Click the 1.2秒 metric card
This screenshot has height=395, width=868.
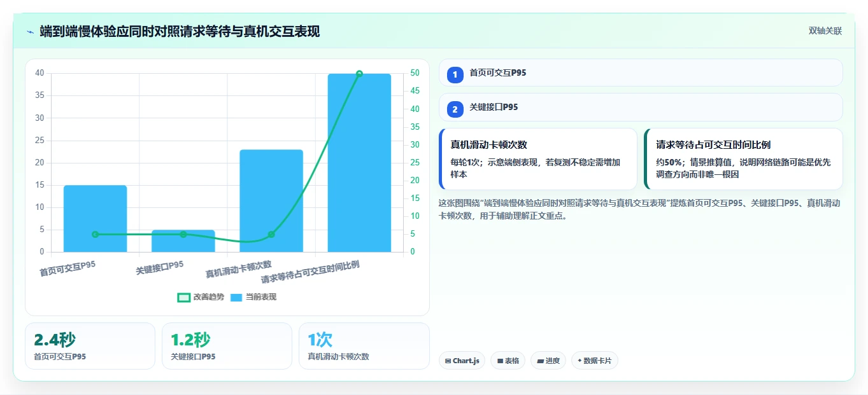point(227,346)
